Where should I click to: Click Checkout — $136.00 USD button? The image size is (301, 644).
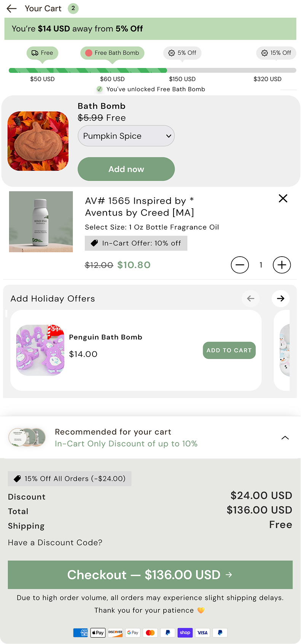pos(150,574)
